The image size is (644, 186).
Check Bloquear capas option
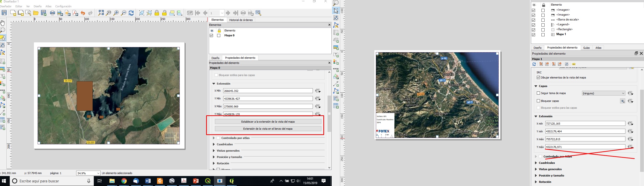tap(538, 101)
